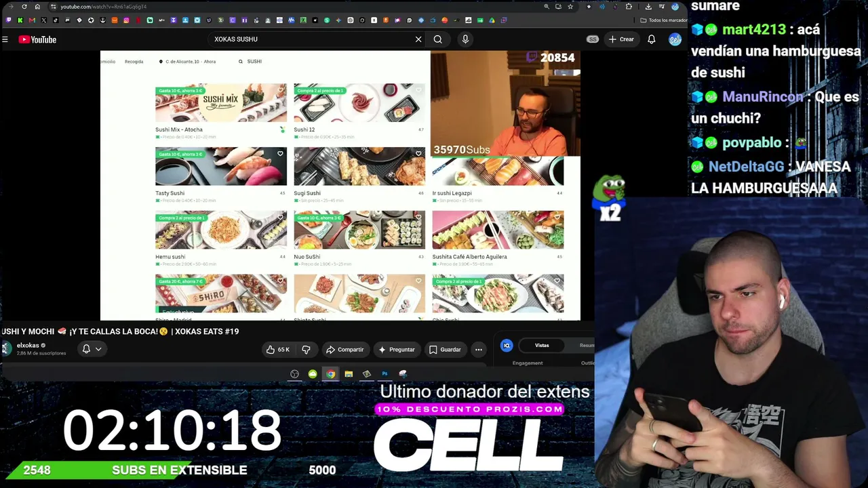Open YouTube notifications bell in header
The height and width of the screenshot is (488, 868).
pos(652,39)
